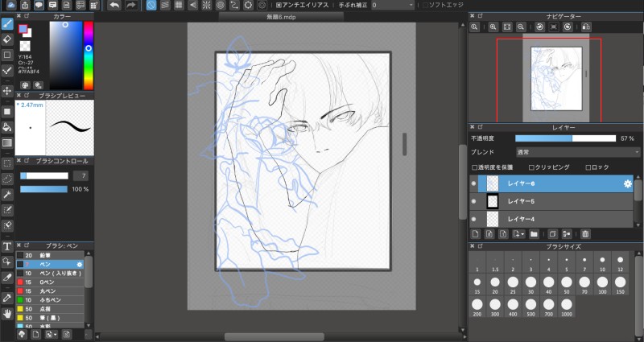The height and width of the screenshot is (342, 644).
Task: Select the Lasso selection tool
Action: click(x=7, y=179)
